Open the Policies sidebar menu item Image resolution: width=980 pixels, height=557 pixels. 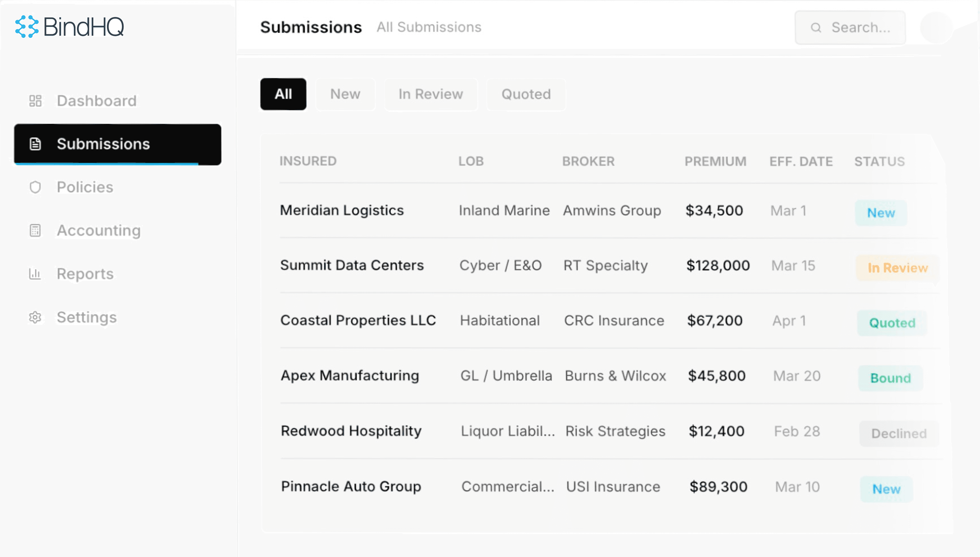(x=85, y=187)
